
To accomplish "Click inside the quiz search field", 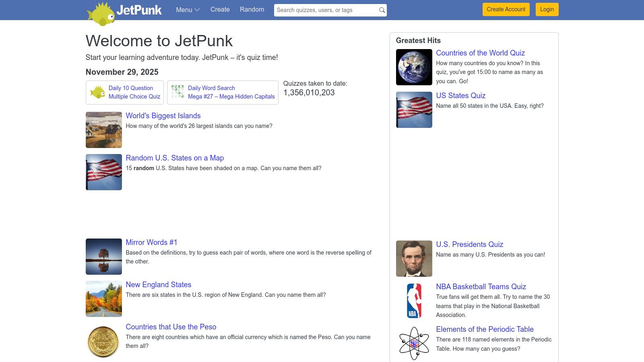I will click(322, 10).
